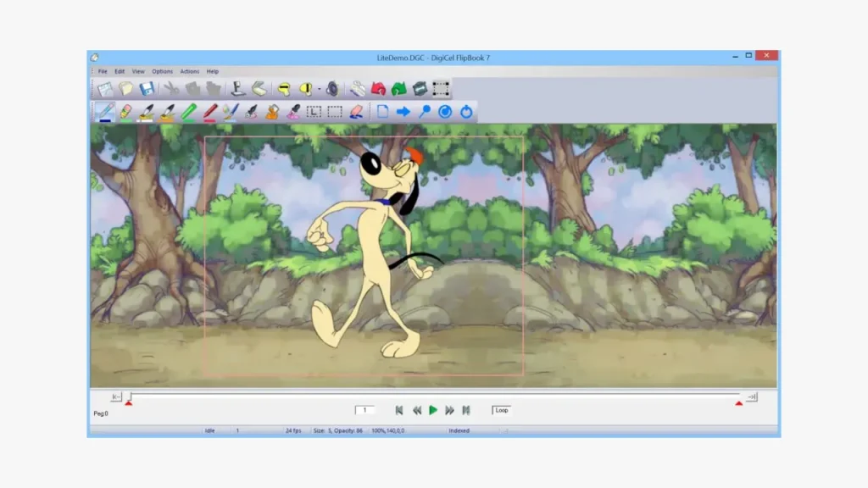Image resolution: width=868 pixels, height=488 pixels.
Task: Select the plain dashed rectangle marquee tool
Action: (x=335, y=112)
